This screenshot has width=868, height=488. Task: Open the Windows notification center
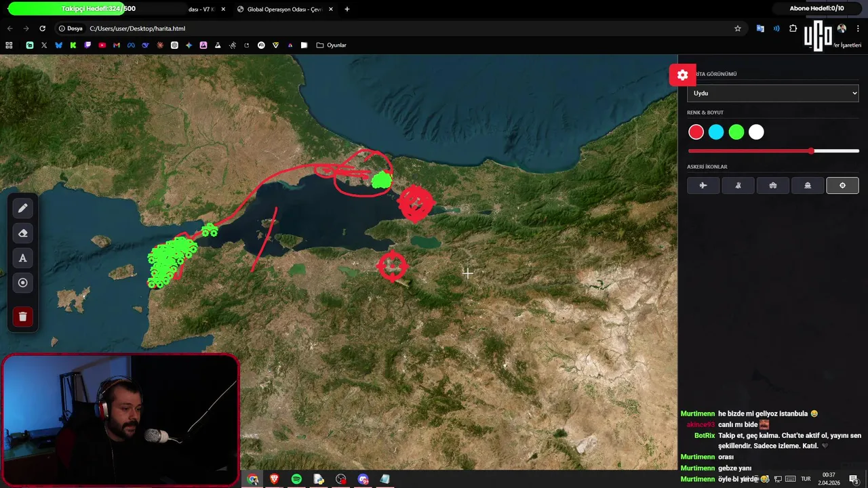pos(854,479)
